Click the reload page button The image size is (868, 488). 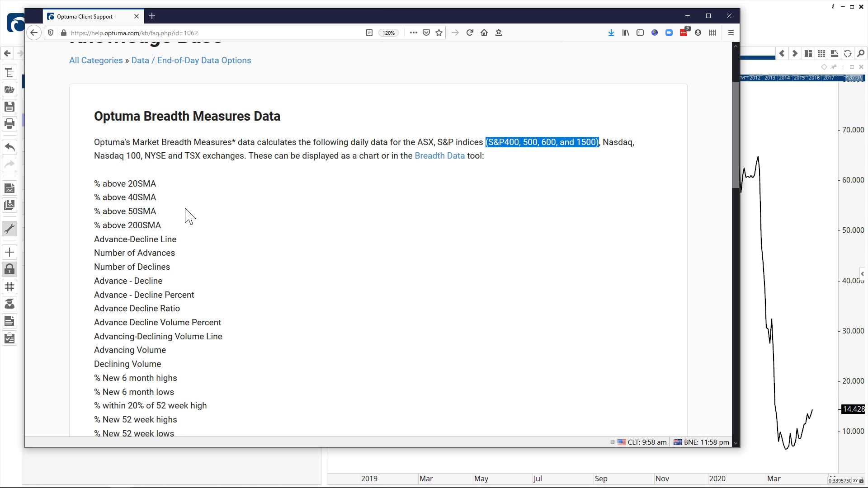(x=470, y=33)
